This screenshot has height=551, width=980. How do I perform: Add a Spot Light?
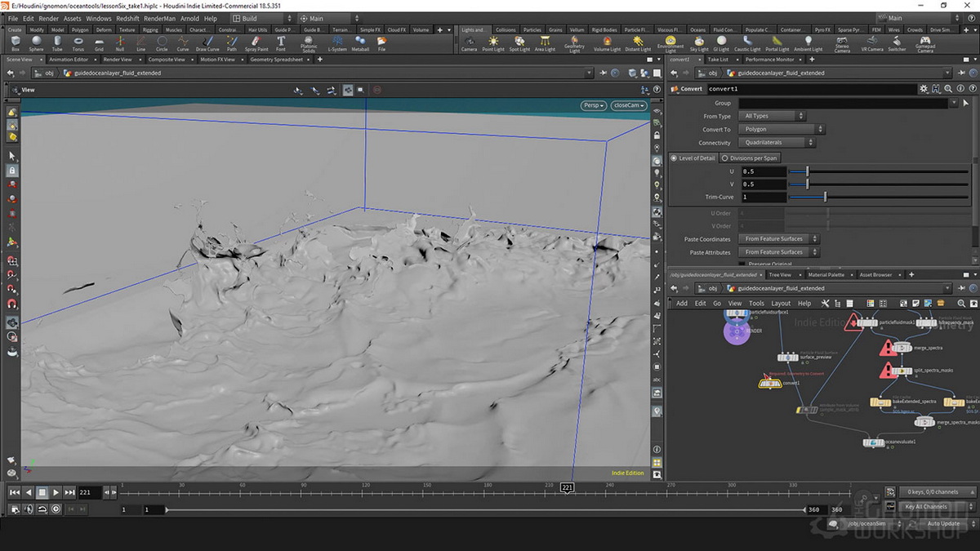coord(519,43)
